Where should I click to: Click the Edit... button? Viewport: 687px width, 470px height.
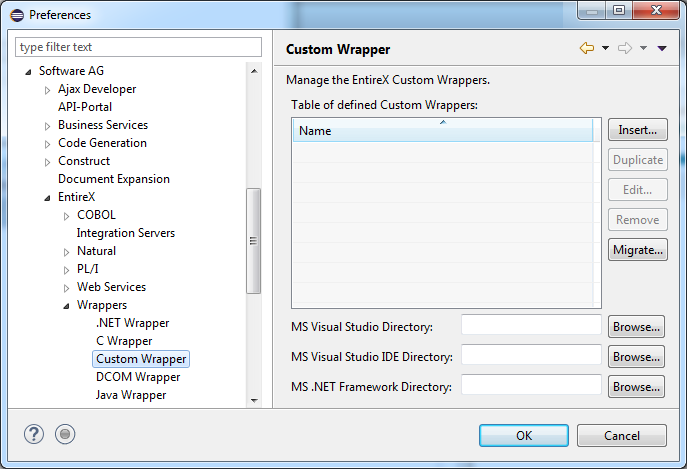(x=637, y=190)
